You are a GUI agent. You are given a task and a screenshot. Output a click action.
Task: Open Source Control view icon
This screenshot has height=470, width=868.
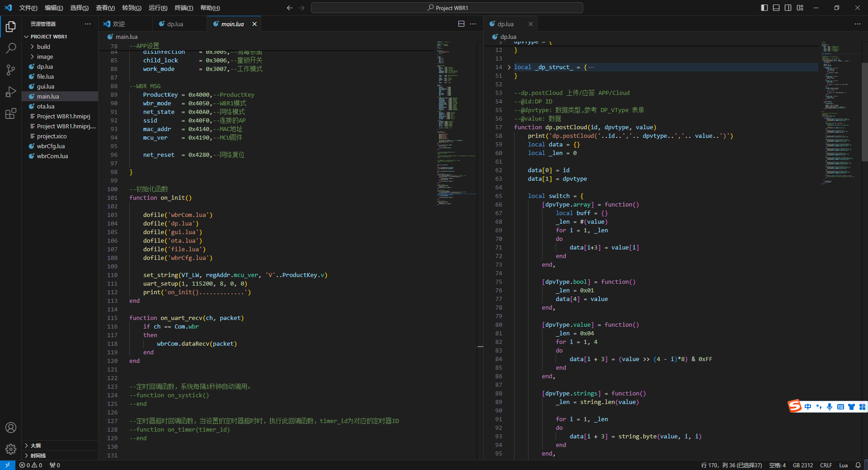click(x=11, y=70)
